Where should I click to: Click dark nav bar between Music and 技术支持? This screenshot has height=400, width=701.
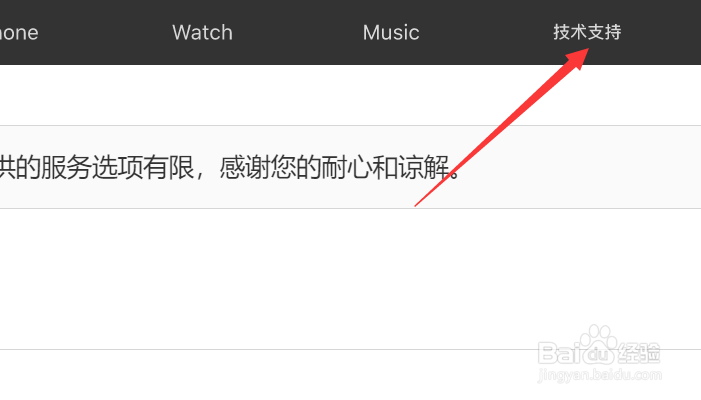[486, 33]
